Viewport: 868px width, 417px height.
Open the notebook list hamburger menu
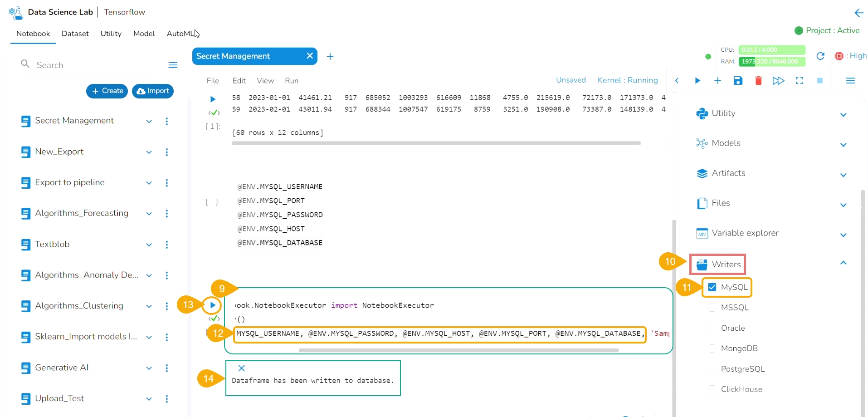[173, 65]
